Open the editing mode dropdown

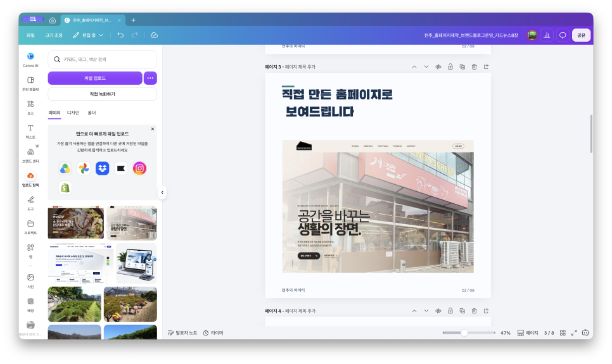click(88, 35)
